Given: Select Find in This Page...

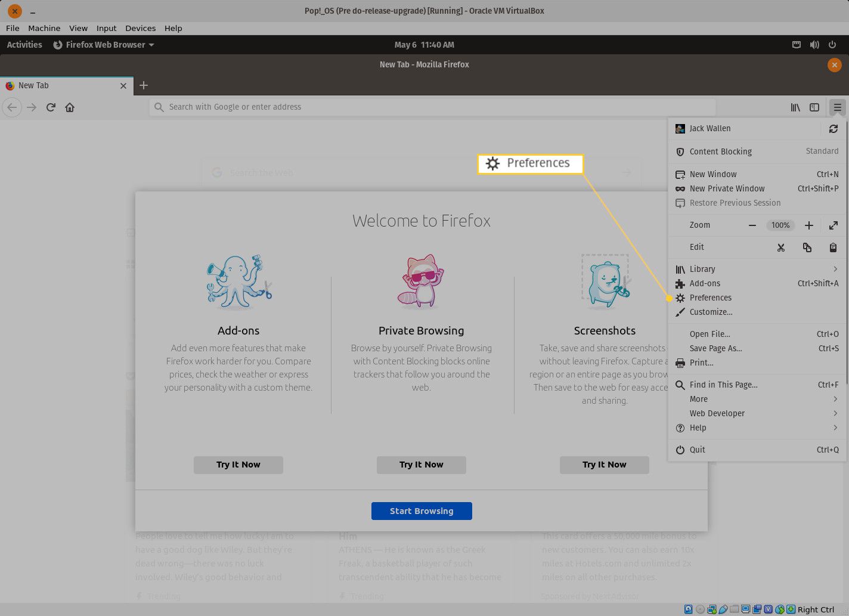Looking at the screenshot, I should click(x=757, y=385).
